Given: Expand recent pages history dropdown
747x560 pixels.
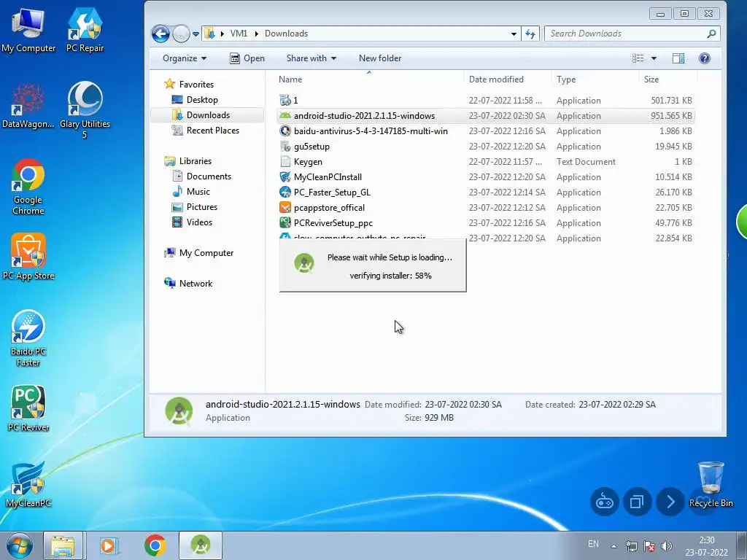Looking at the screenshot, I should pyautogui.click(x=196, y=34).
